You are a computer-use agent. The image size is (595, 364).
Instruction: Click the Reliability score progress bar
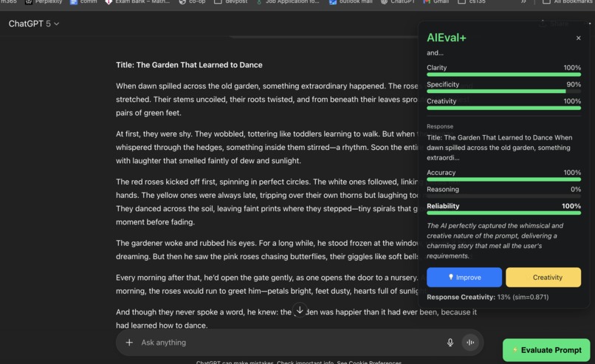pos(503,213)
